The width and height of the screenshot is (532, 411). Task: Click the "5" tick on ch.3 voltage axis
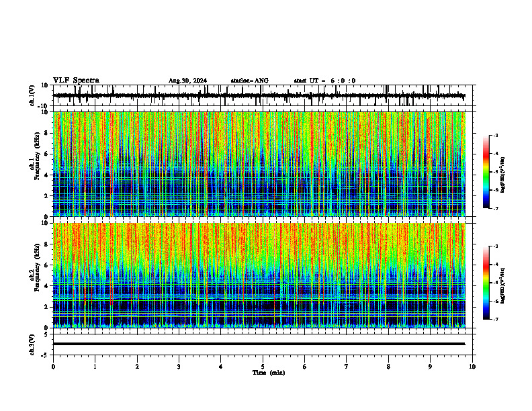(47, 334)
